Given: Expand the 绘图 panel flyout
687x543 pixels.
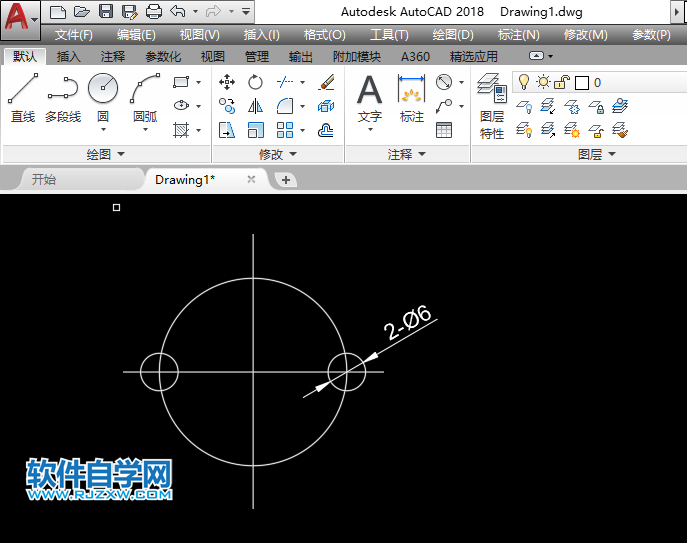Looking at the screenshot, I should point(121,155).
